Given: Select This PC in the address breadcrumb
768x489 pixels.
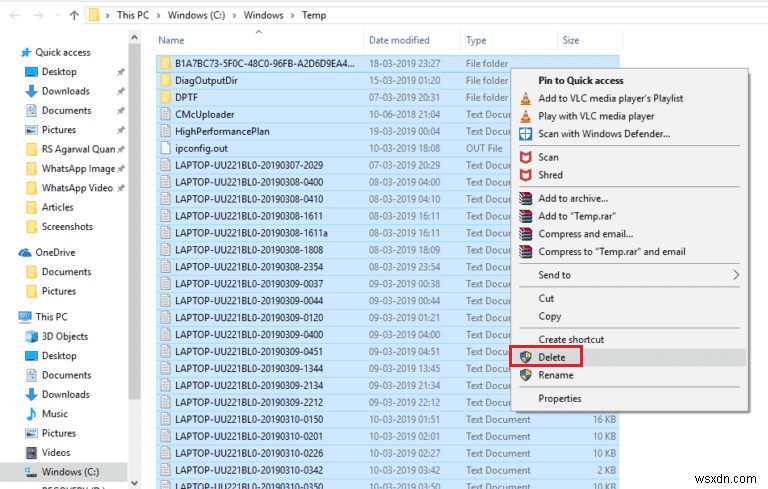Looking at the screenshot, I should click(x=133, y=15).
